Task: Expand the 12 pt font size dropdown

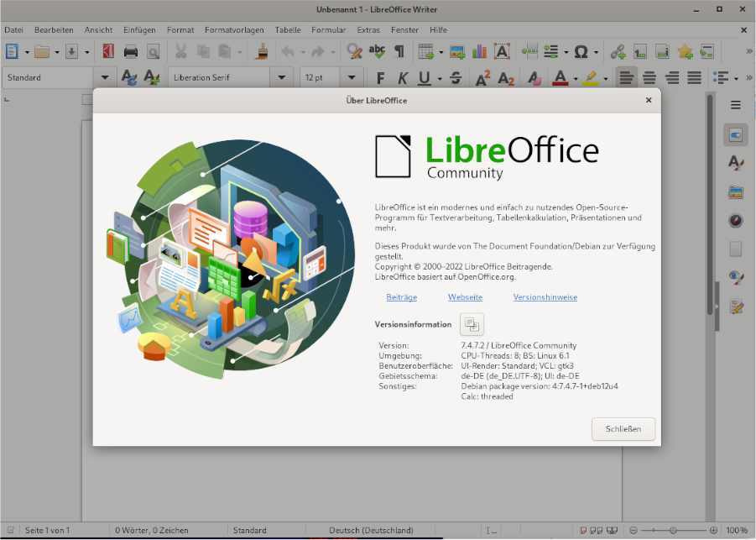Action: [x=352, y=77]
